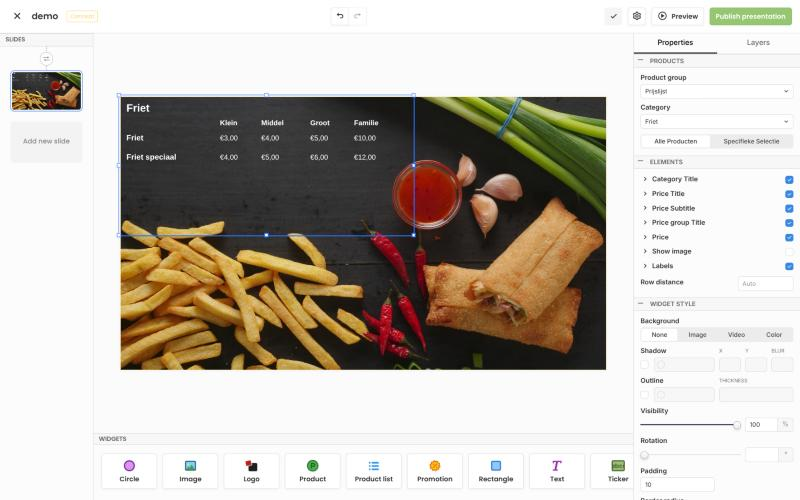Click the Visibility slider handle
800x500 pixels.
coord(737,424)
